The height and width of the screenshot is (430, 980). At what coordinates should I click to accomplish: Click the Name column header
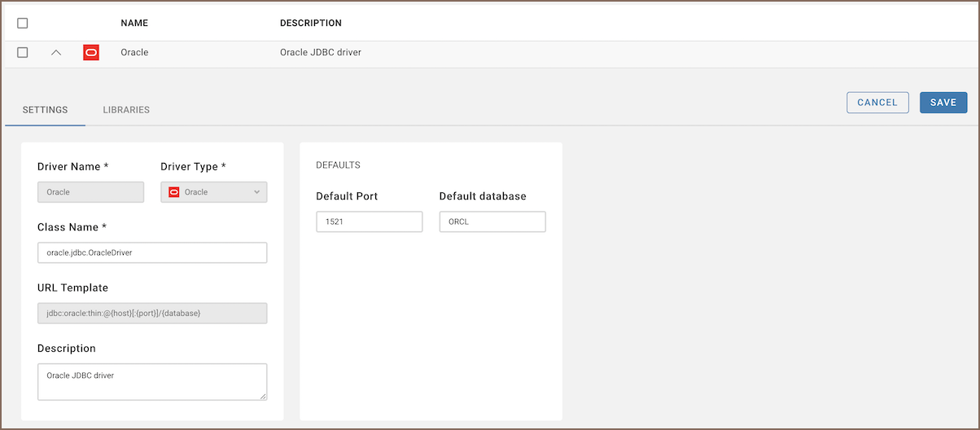pos(134,23)
